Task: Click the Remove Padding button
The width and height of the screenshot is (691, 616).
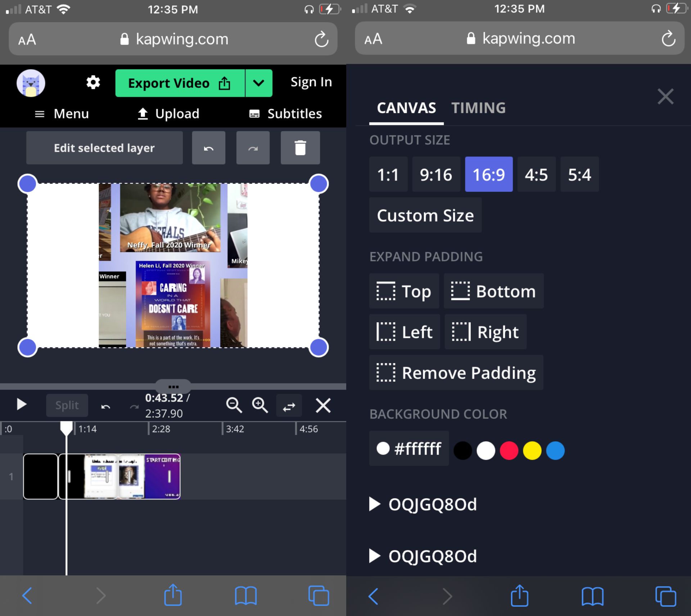Action: coord(456,373)
